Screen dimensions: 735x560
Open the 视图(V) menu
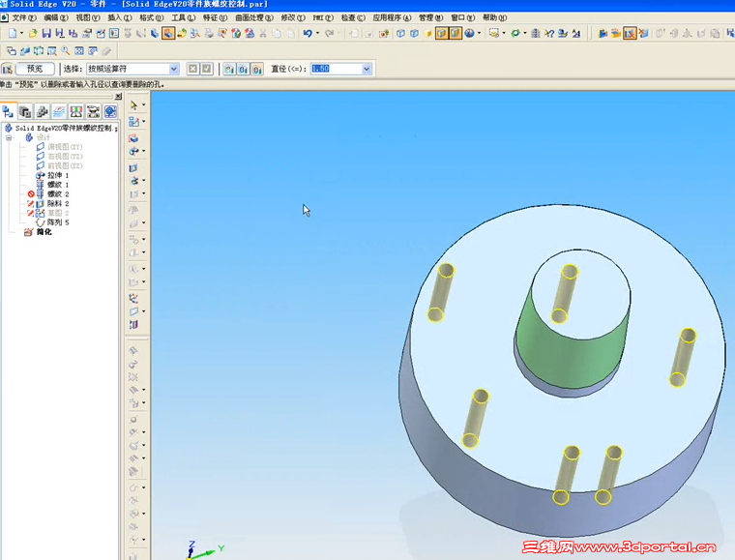pos(88,17)
